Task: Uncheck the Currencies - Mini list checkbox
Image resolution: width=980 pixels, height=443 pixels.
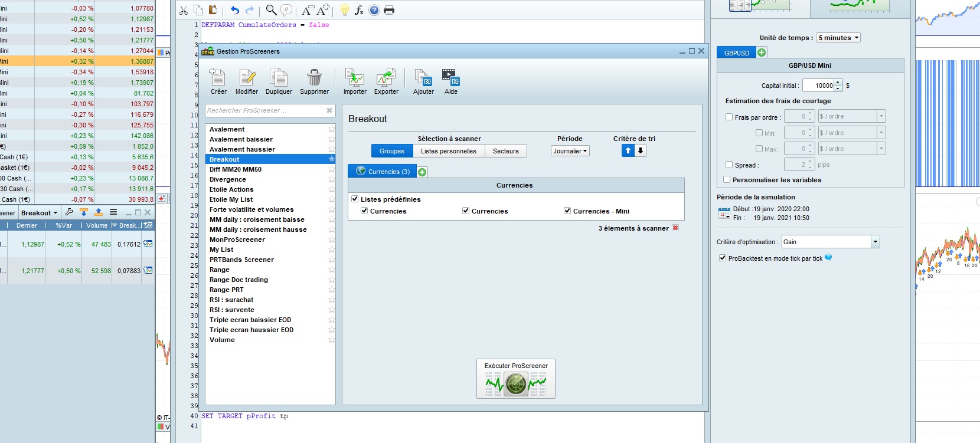Action: [567, 211]
